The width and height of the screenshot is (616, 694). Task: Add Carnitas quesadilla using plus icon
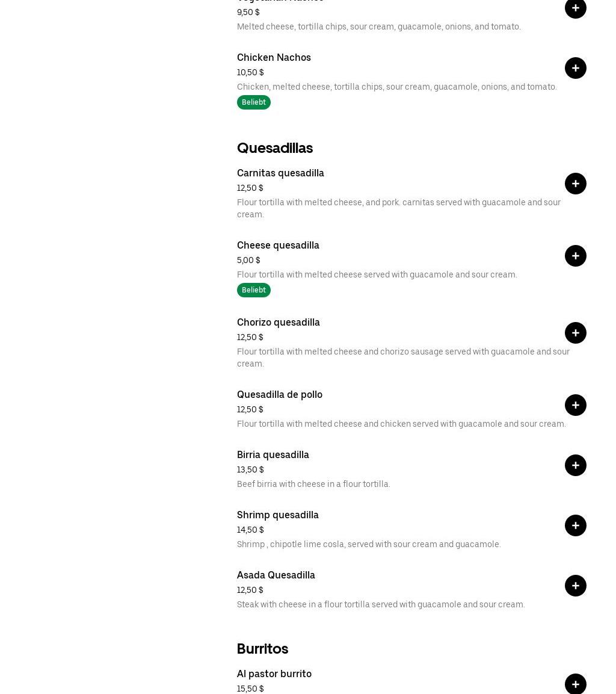575,184
